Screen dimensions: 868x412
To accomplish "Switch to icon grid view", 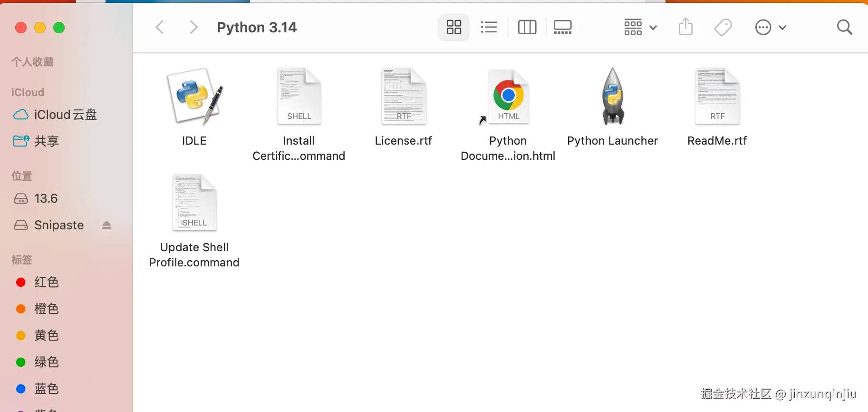I will tap(454, 27).
